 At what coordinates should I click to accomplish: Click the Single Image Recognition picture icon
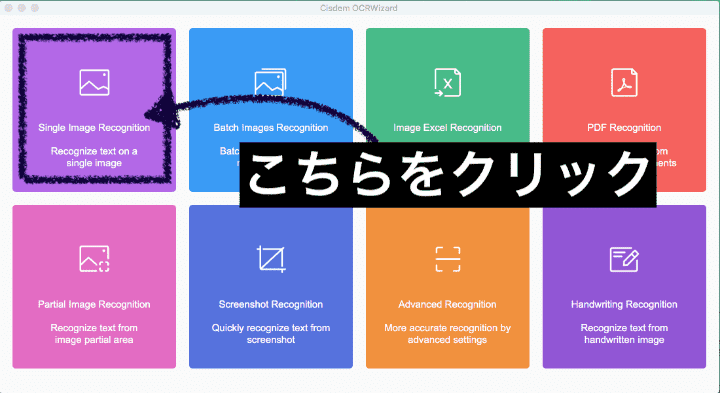tap(94, 82)
